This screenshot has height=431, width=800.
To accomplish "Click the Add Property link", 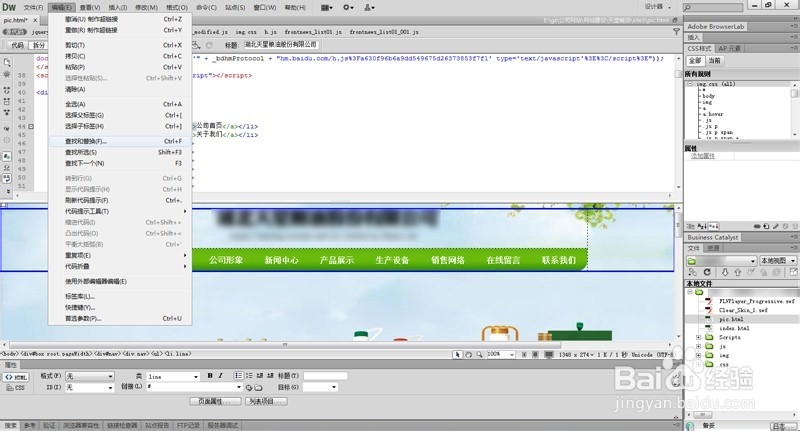I will [x=703, y=156].
